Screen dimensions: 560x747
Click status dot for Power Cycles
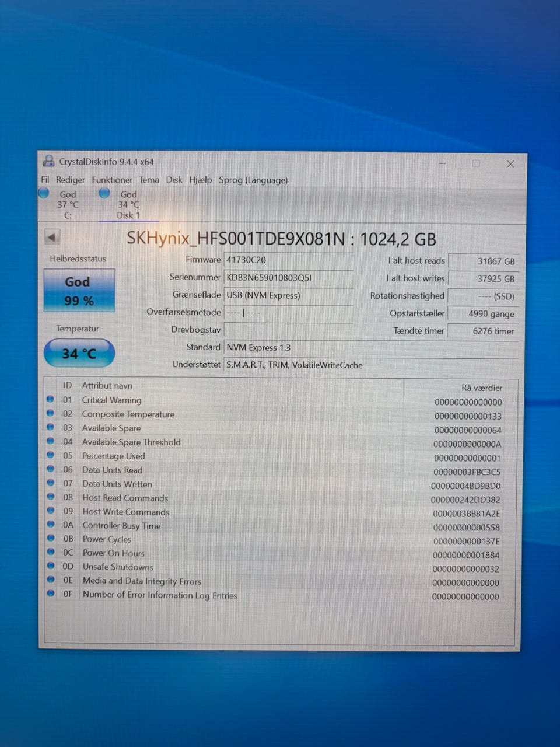pyautogui.click(x=51, y=538)
